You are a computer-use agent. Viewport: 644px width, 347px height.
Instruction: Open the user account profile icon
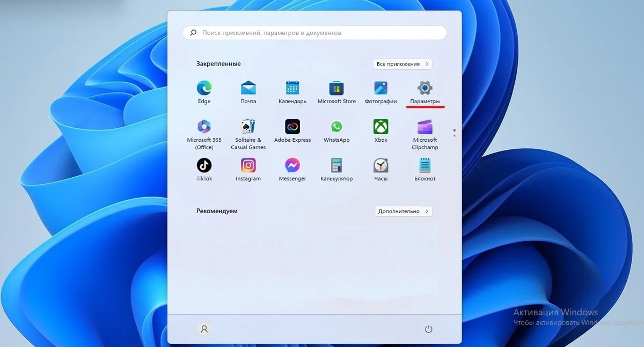click(204, 329)
